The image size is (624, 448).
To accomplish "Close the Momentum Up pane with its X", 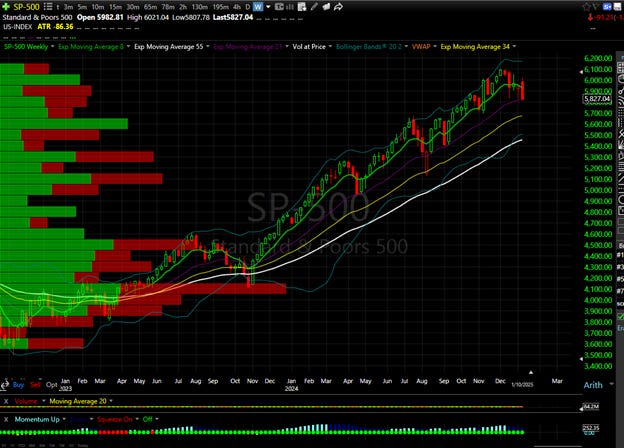I will pyautogui.click(x=6, y=419).
